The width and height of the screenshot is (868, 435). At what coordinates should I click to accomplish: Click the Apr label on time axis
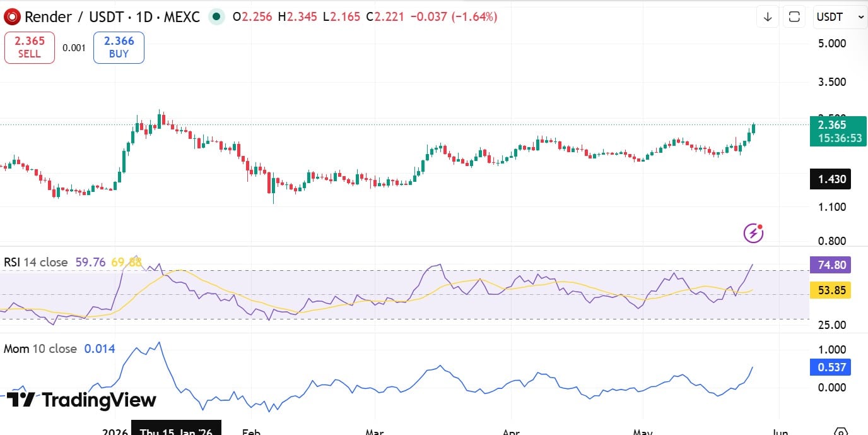click(511, 431)
